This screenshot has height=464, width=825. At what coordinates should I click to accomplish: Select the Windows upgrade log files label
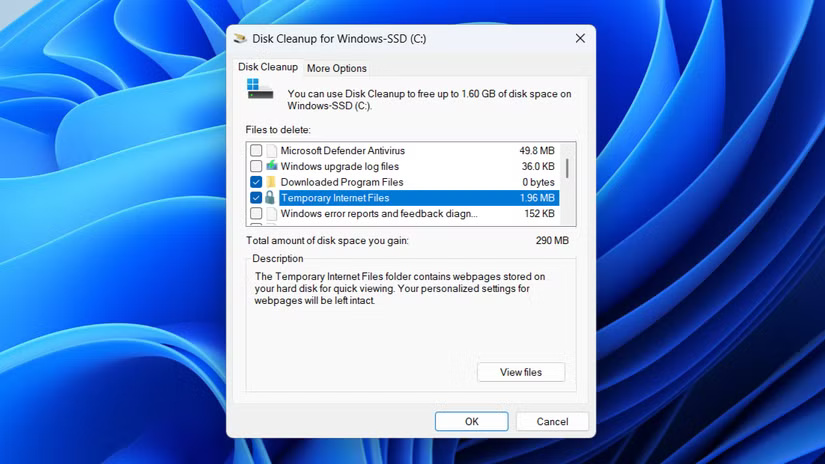[x=340, y=166]
